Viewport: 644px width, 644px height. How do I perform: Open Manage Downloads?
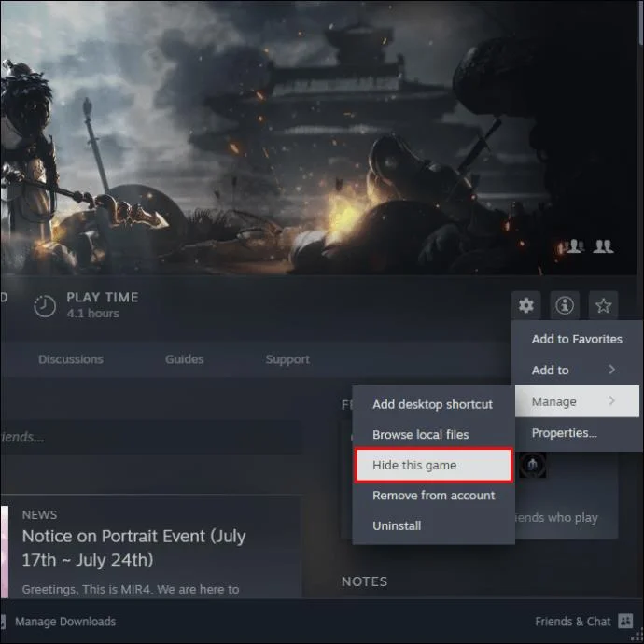[x=65, y=622]
